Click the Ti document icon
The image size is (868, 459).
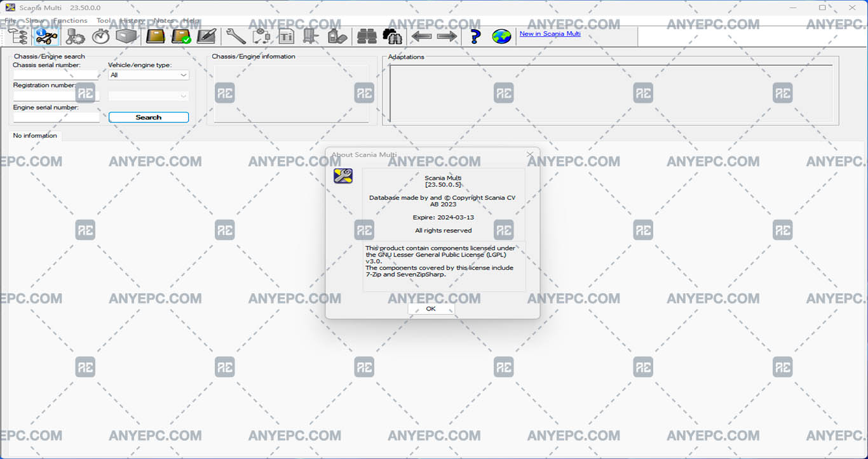pos(286,36)
